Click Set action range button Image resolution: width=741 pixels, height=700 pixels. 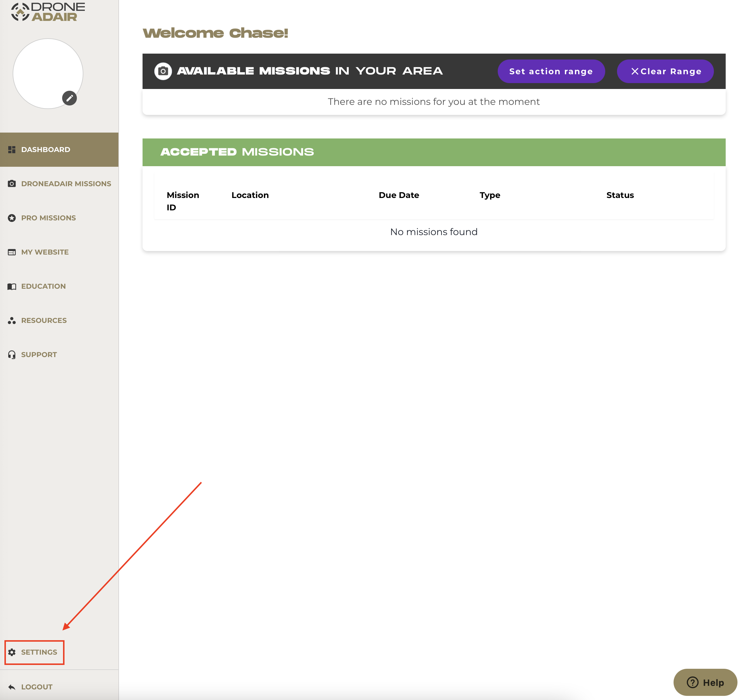(x=551, y=71)
